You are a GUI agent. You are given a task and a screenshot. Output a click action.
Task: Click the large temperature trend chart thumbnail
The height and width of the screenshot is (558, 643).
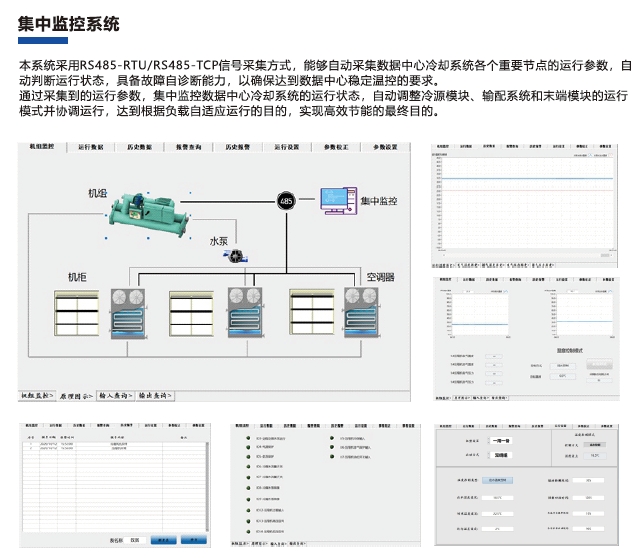529,205
